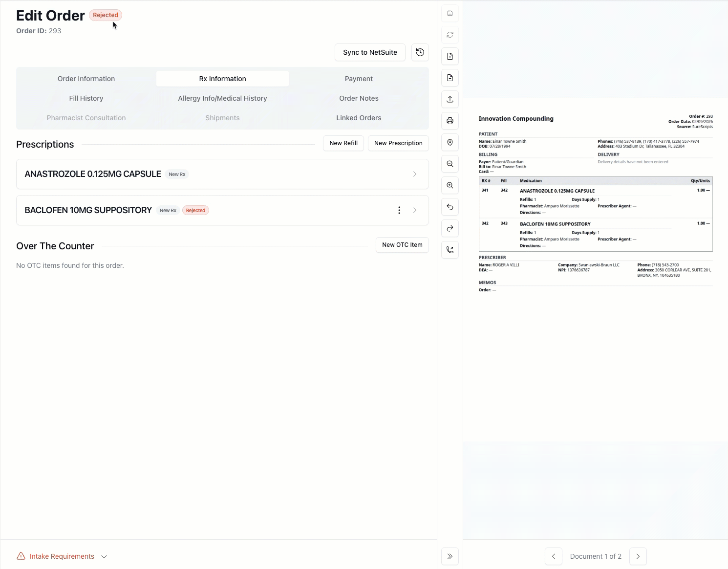
Task: Zoom out of the document preview
Action: click(x=450, y=164)
